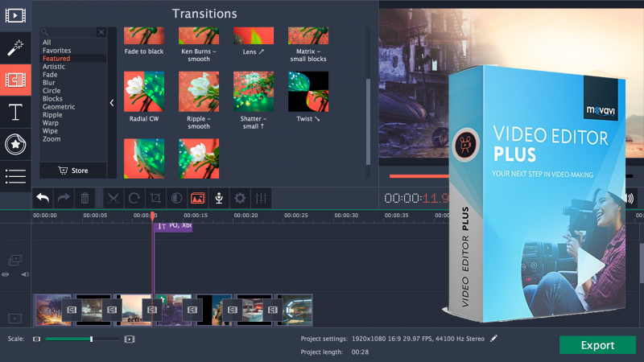This screenshot has height=362, width=644.
Task: Open the More tools list icon
Action: click(x=15, y=176)
